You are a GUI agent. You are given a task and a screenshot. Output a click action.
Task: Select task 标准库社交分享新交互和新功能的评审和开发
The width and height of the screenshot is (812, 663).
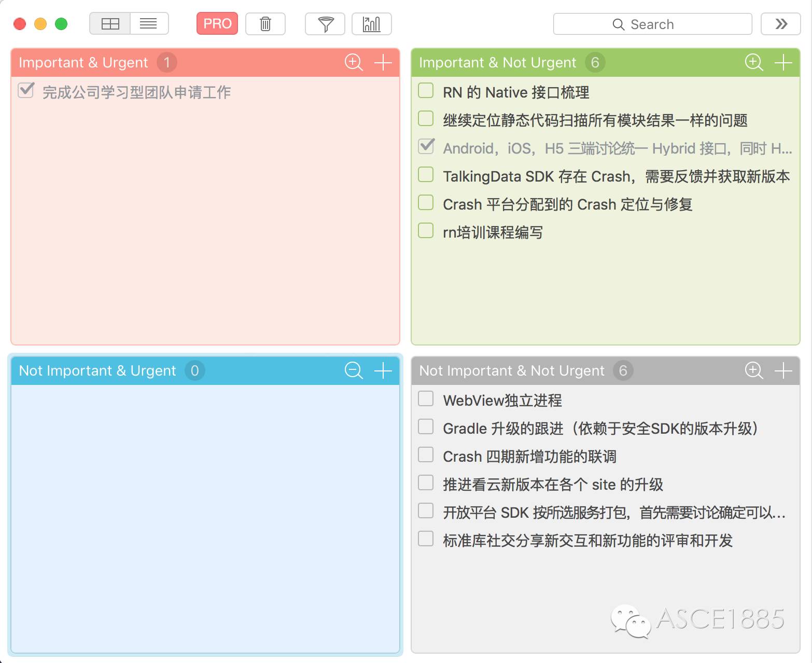tap(587, 541)
